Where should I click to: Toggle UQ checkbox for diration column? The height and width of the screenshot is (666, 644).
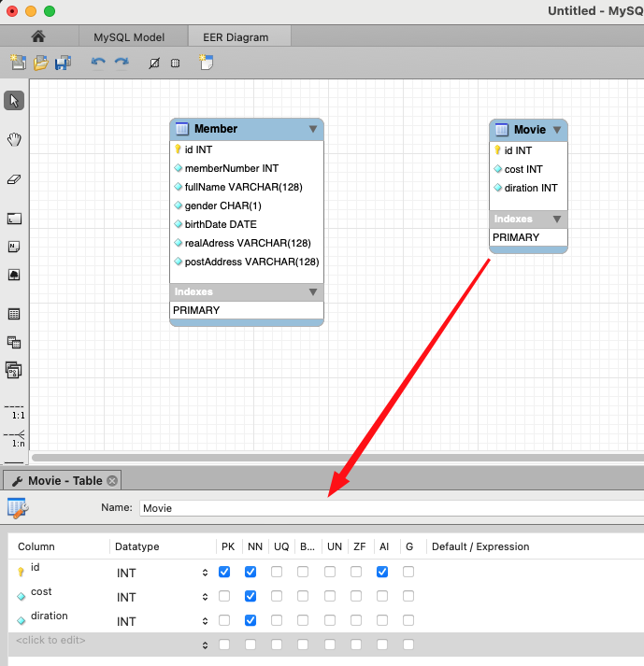pos(277,620)
